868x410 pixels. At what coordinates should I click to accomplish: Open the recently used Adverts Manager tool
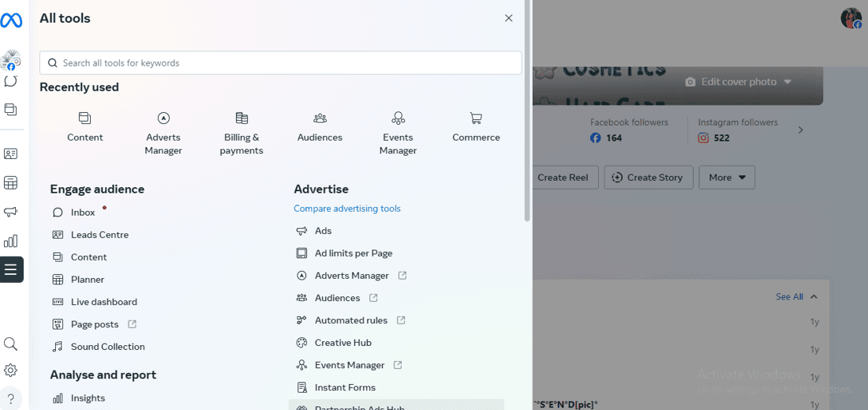click(163, 133)
